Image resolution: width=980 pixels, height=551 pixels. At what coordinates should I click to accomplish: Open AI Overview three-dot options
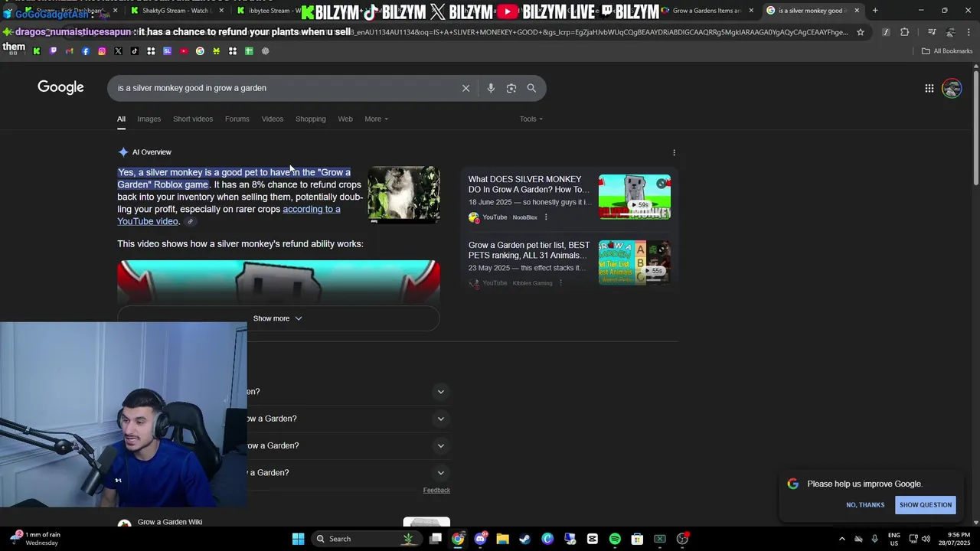coord(674,152)
